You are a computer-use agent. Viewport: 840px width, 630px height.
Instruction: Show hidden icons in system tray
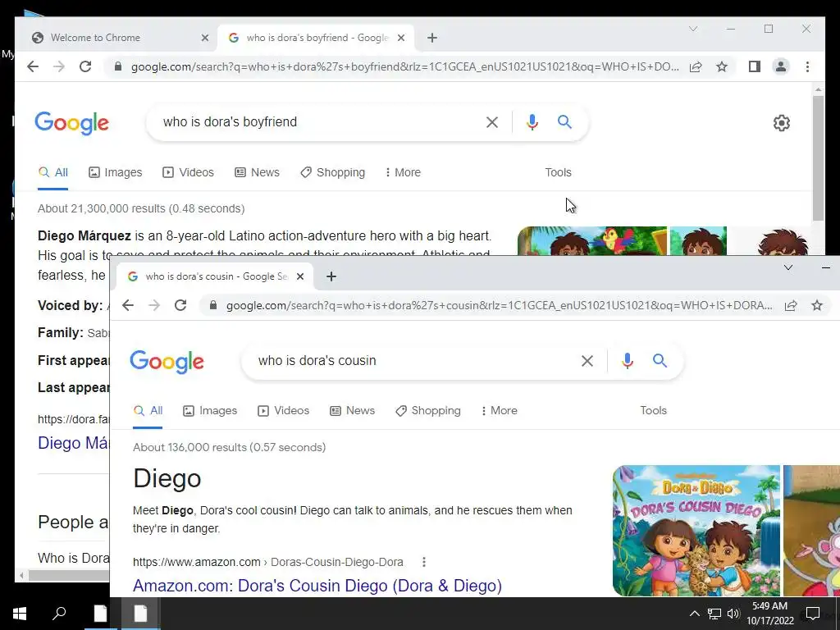point(694,614)
